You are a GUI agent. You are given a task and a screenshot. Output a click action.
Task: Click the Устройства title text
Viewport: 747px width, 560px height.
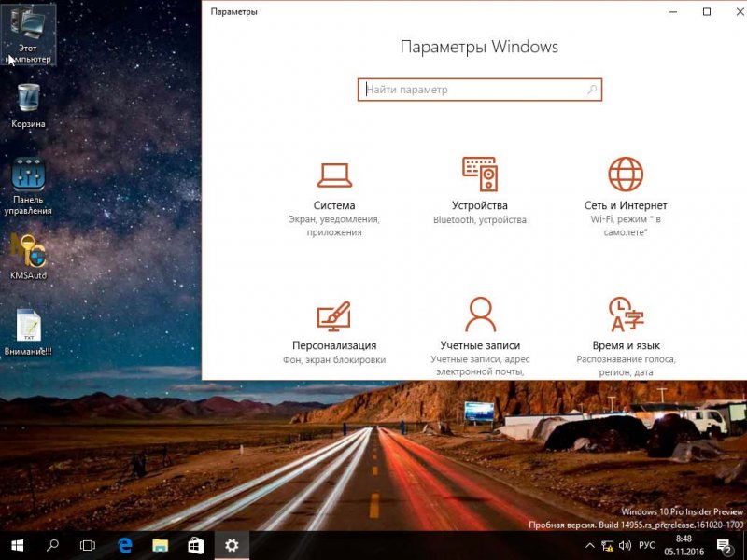pos(480,205)
